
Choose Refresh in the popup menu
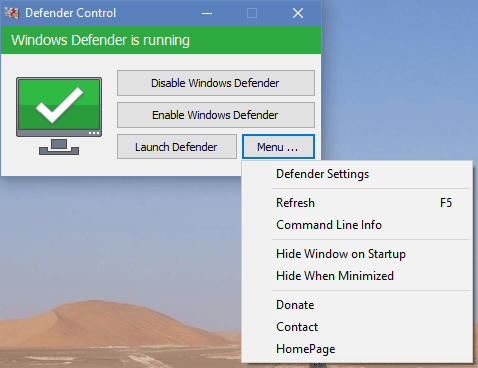(357, 203)
